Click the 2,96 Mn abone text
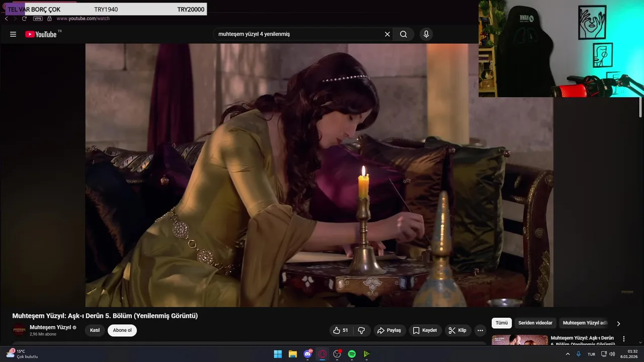The height and width of the screenshot is (362, 644). coord(43,334)
